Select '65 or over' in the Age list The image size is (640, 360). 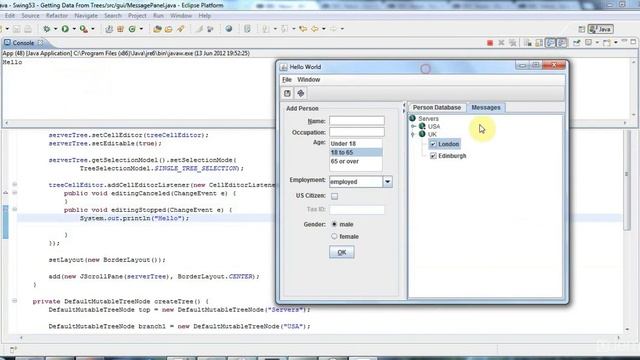click(x=356, y=162)
